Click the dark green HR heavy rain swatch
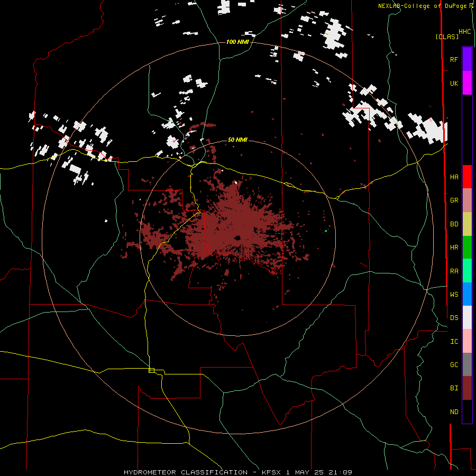This screenshot has height=476, width=476. click(467, 248)
